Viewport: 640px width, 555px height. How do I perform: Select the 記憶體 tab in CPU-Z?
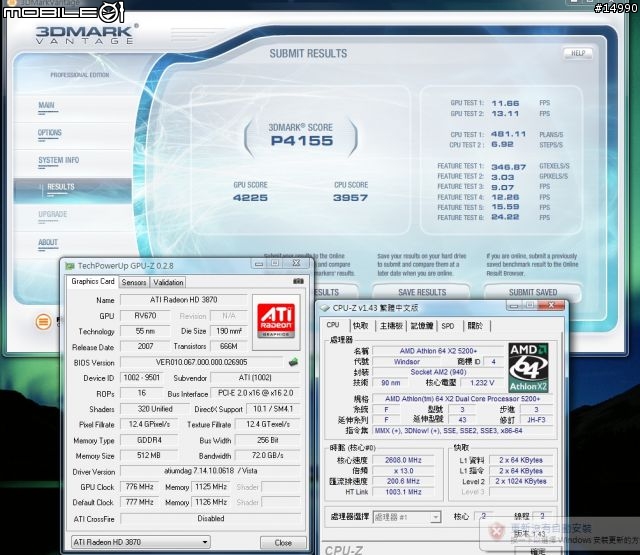(x=422, y=326)
